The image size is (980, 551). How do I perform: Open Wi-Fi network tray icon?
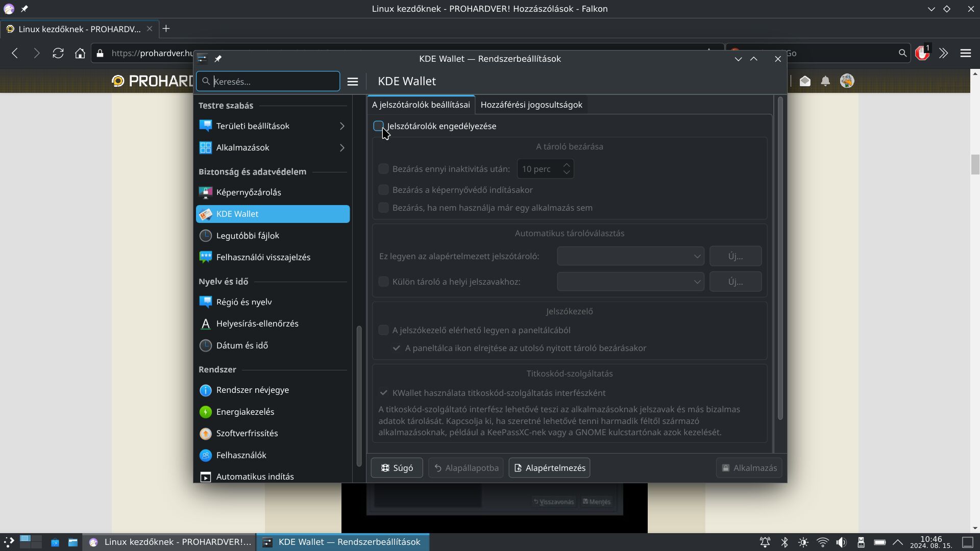point(822,542)
